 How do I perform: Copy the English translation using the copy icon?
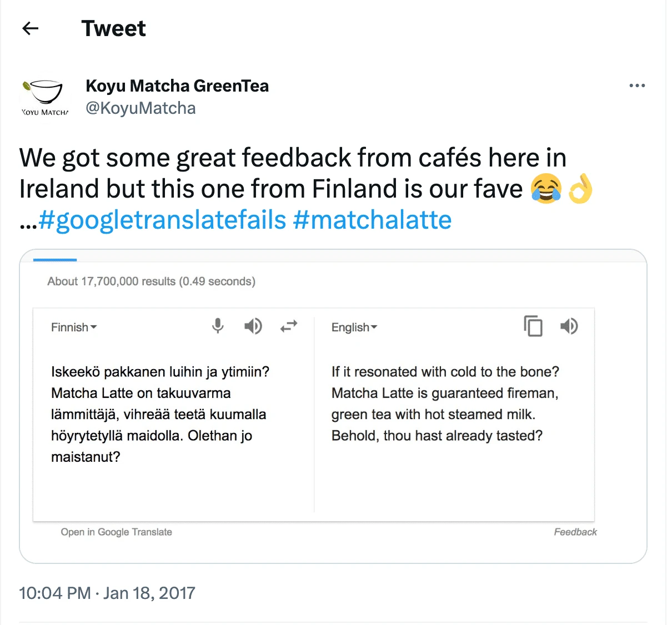533,326
